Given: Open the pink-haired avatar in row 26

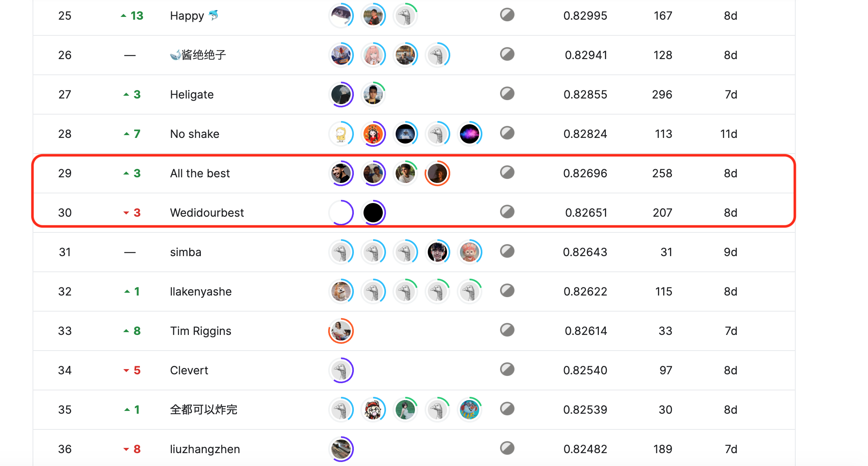Looking at the screenshot, I should (373, 55).
